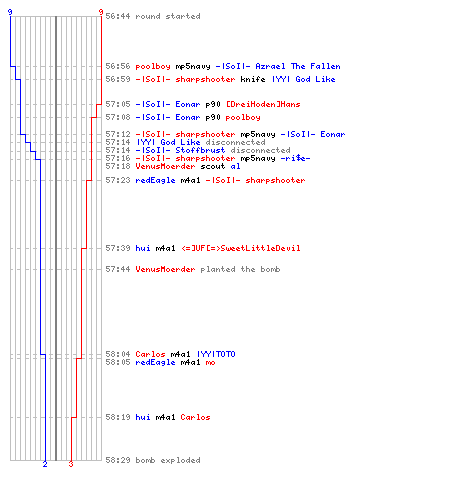450x500 pixels.
Task: Select |YY|TOTO victim name
Action: pos(216,354)
